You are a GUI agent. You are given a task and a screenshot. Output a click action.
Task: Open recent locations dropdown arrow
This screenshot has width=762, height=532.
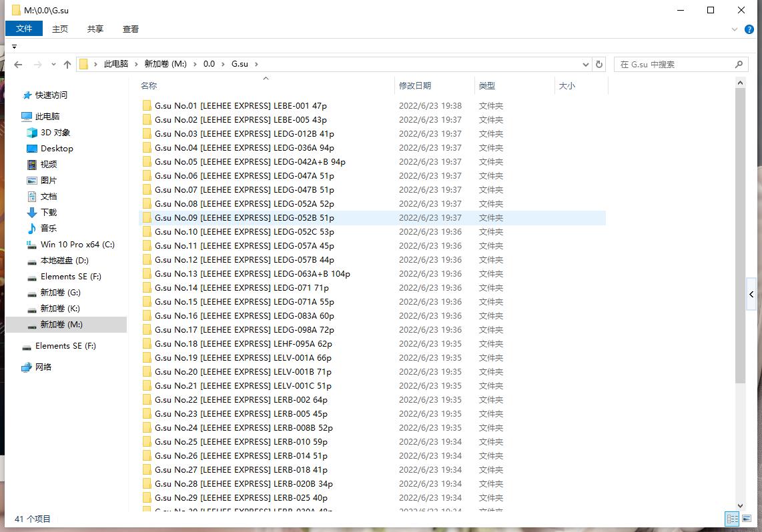pos(53,65)
